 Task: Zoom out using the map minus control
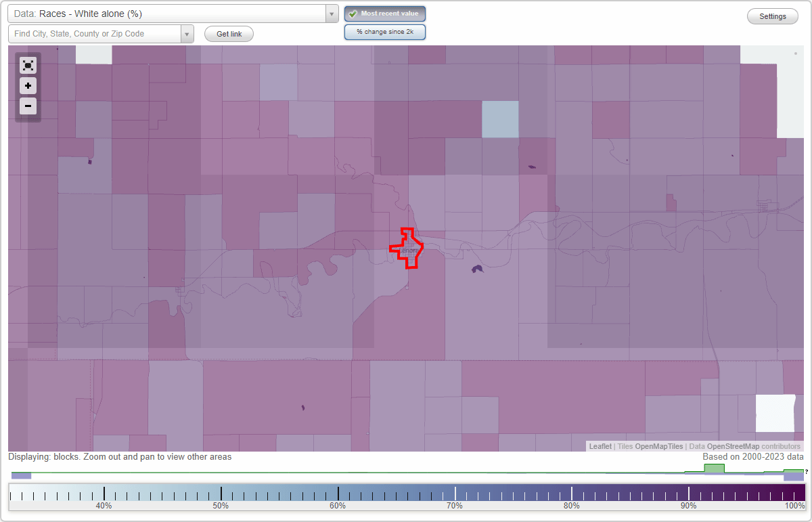click(28, 106)
